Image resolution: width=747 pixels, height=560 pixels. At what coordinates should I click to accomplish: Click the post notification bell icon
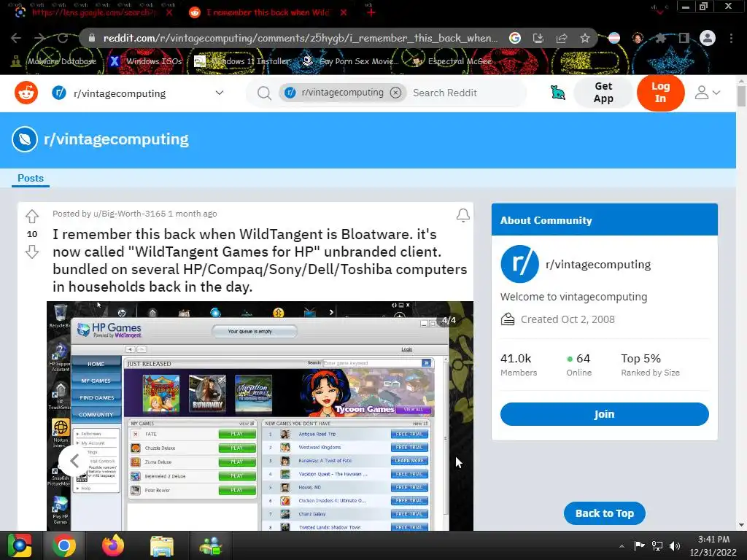[462, 215]
